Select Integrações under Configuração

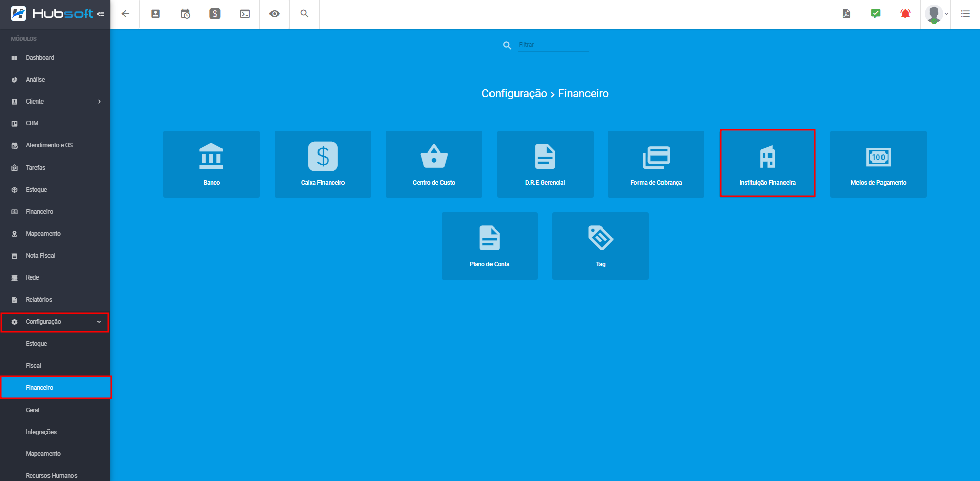(55, 432)
